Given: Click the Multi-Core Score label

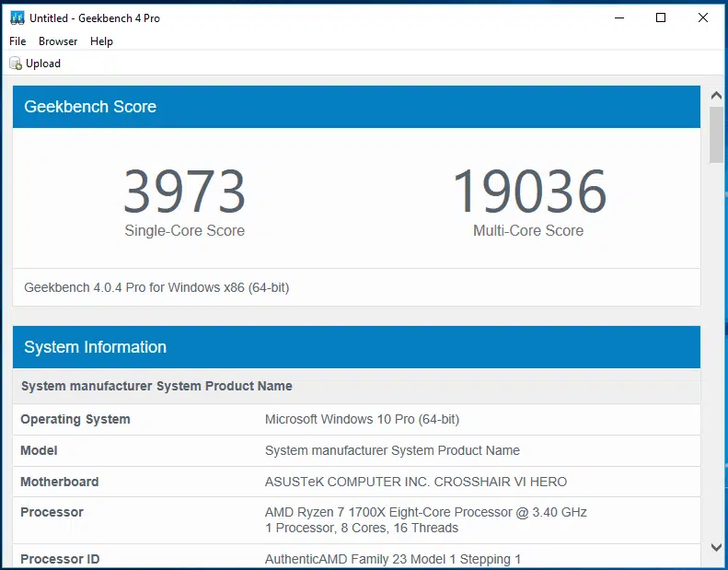Looking at the screenshot, I should click(528, 230).
